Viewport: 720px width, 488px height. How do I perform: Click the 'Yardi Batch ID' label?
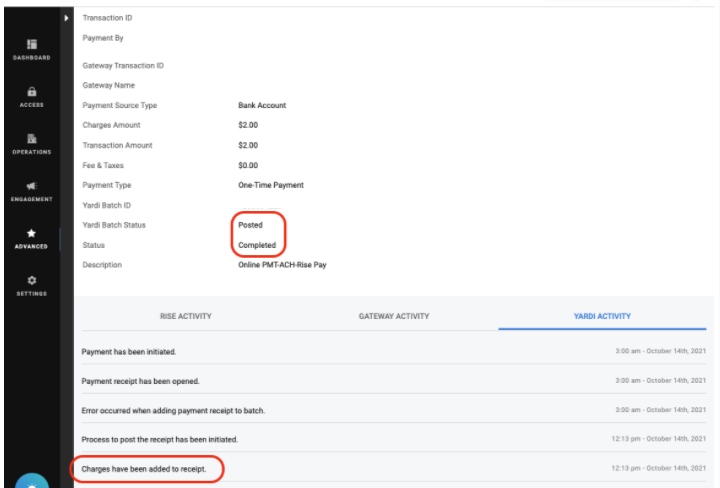pyautogui.click(x=107, y=205)
